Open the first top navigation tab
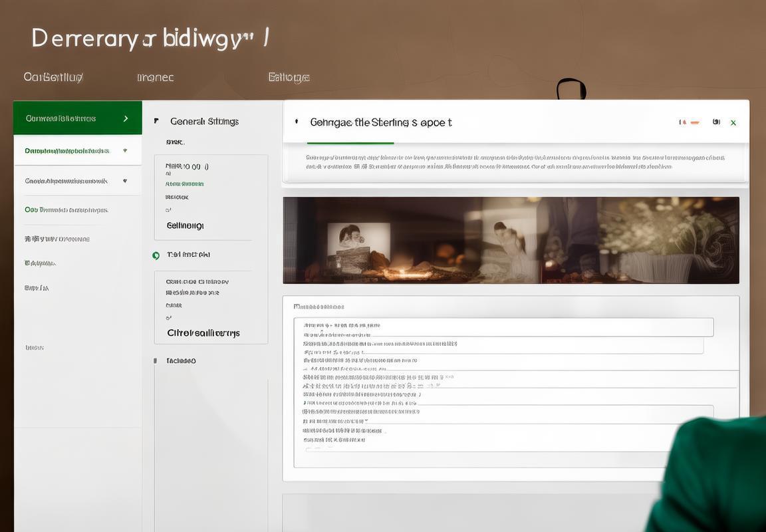 coord(53,77)
